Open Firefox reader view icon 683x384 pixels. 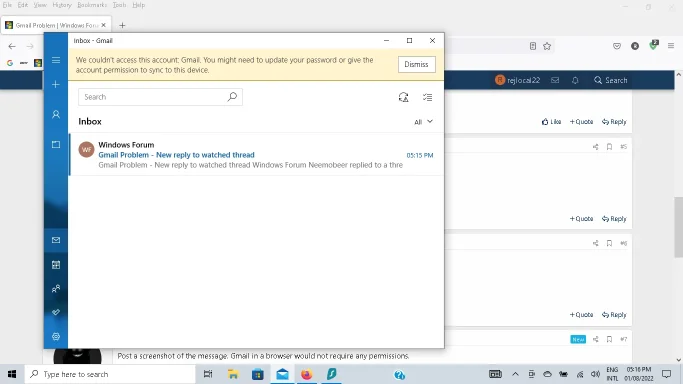pos(533,46)
